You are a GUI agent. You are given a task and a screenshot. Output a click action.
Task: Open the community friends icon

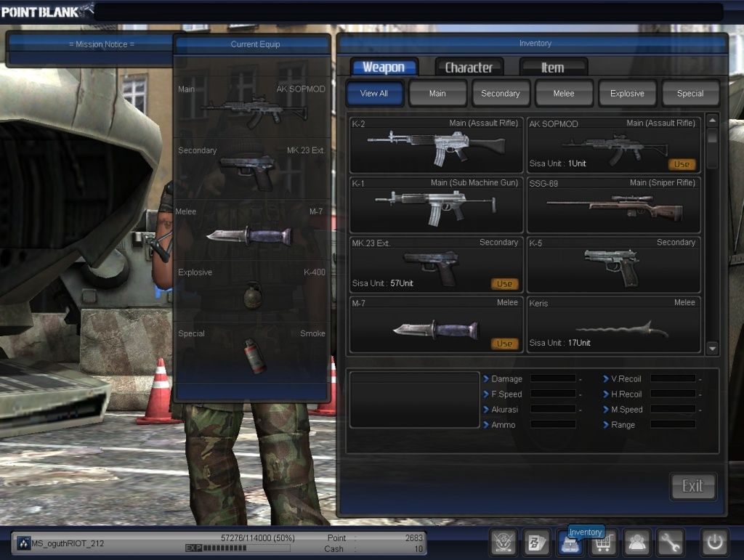(x=636, y=543)
